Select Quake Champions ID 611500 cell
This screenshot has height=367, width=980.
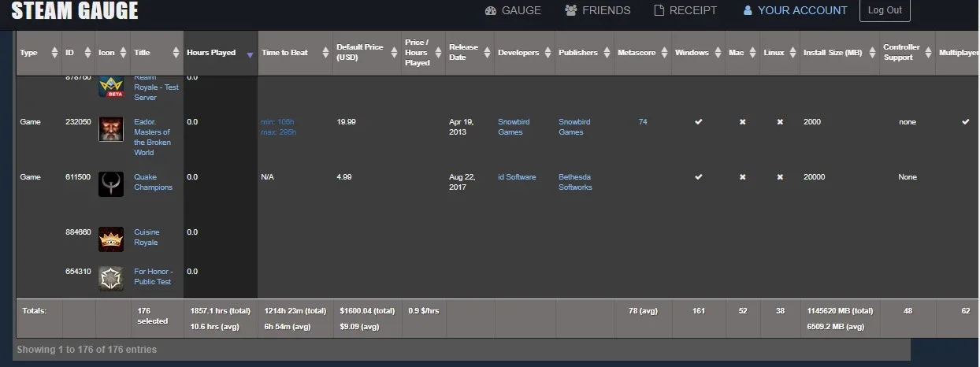pos(78,177)
